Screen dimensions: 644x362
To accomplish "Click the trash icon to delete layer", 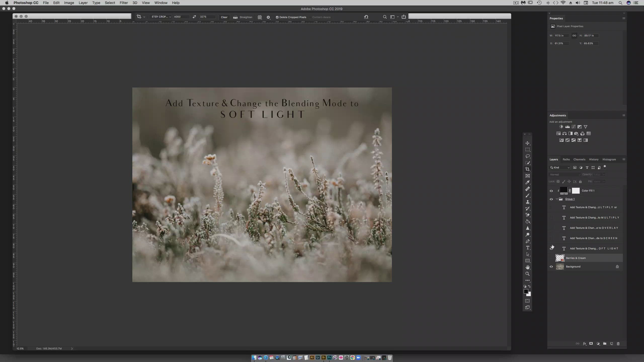I will [x=618, y=344].
